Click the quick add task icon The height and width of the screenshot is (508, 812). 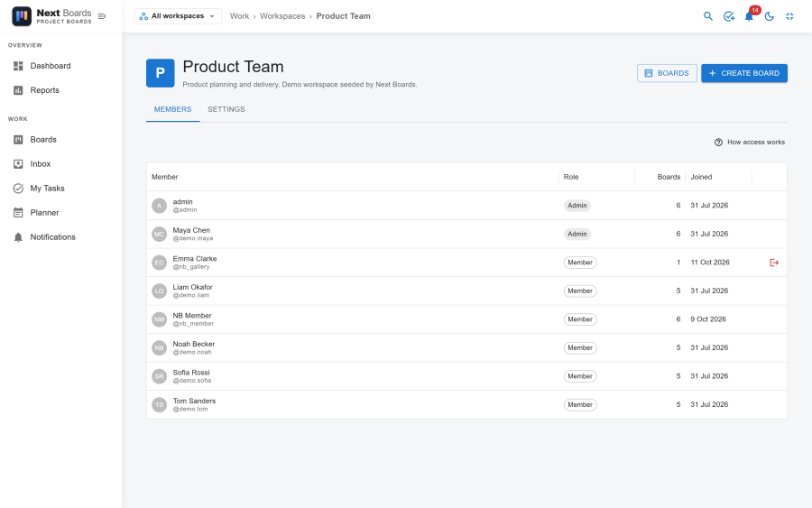729,16
